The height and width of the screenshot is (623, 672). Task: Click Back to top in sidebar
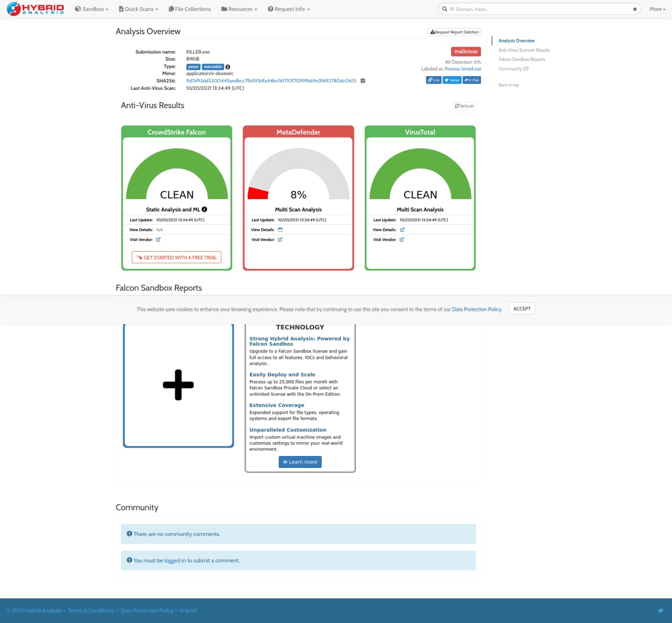509,85
